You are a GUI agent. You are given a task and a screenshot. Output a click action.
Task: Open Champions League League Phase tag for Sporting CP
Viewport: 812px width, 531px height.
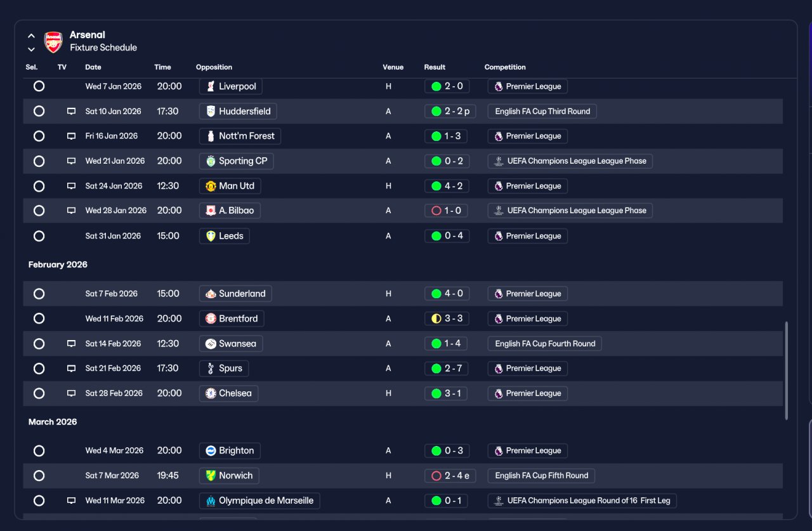coord(570,161)
